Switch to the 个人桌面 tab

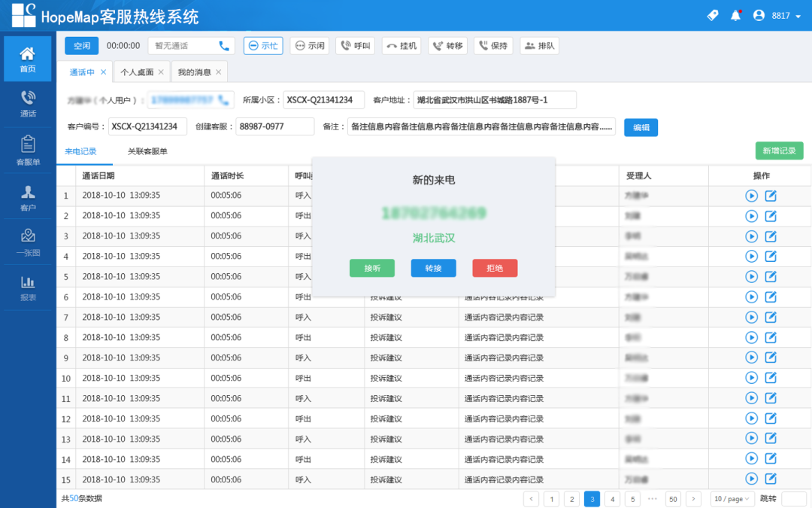pyautogui.click(x=137, y=72)
